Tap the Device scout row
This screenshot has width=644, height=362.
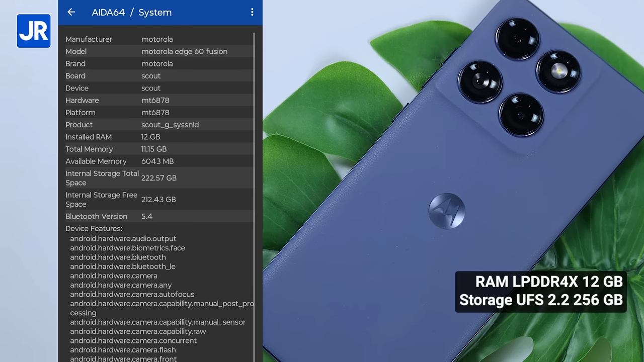[x=159, y=88]
